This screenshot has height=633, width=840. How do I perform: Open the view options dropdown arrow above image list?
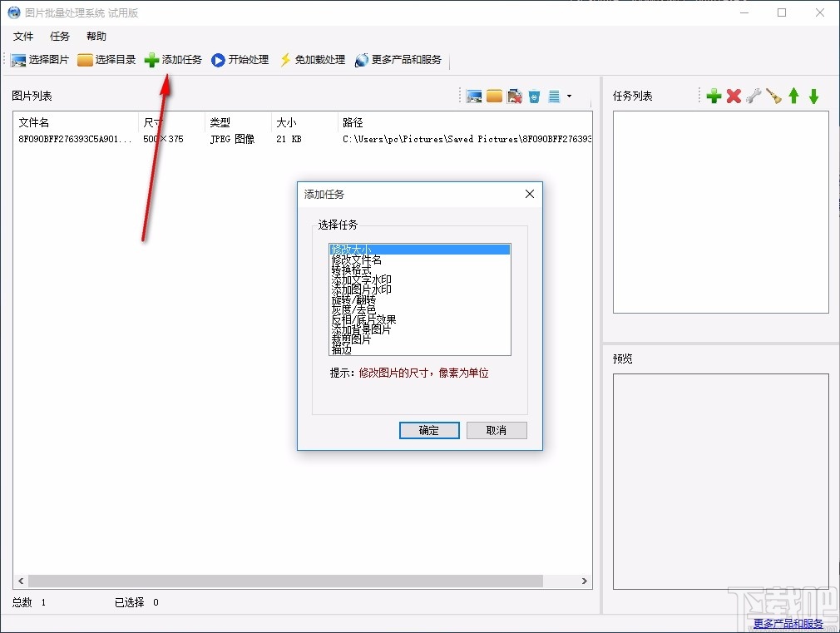pos(570,96)
